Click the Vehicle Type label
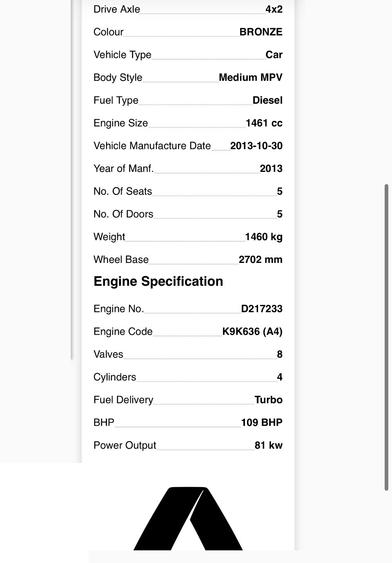 [x=122, y=55]
